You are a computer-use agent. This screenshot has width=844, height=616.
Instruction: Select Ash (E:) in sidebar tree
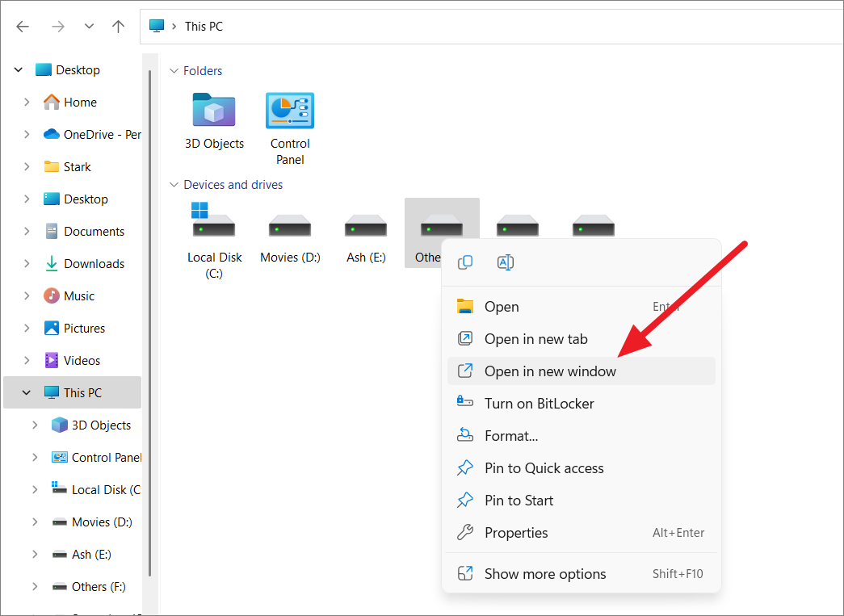[x=82, y=554]
